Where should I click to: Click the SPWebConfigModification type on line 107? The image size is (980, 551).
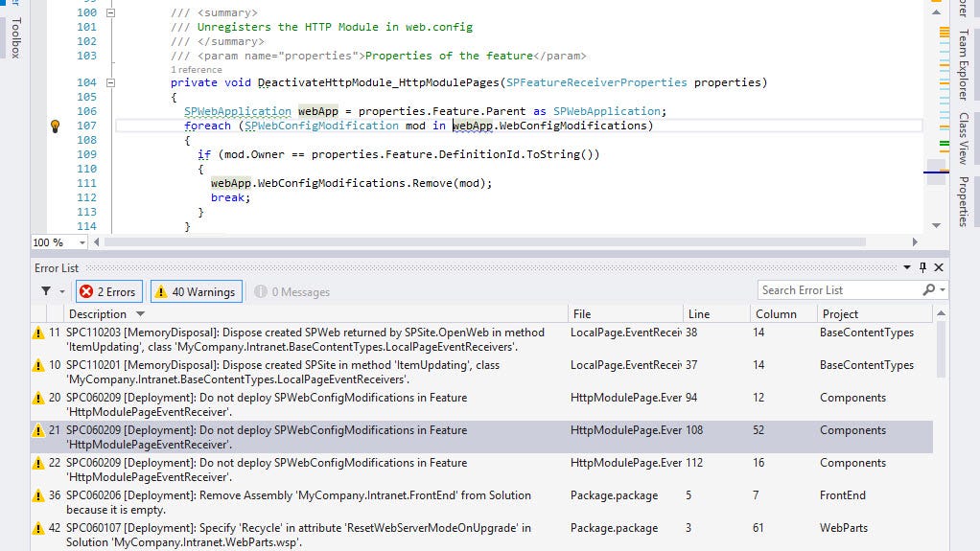point(321,126)
